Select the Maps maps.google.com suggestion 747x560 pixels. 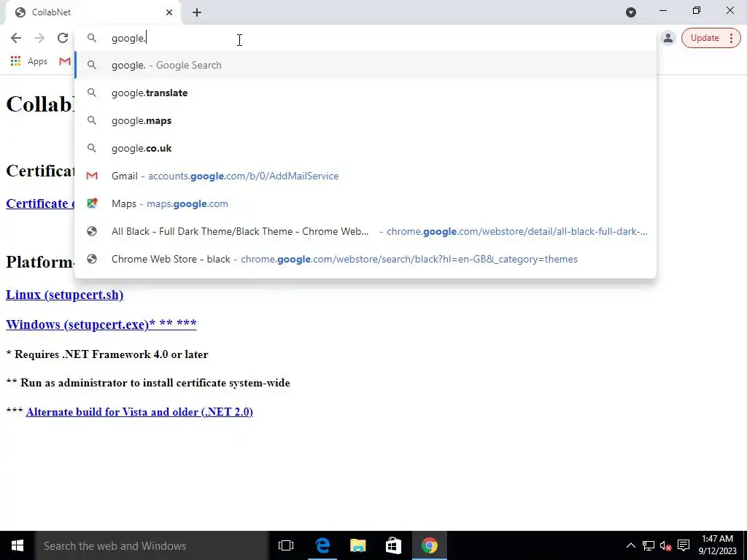tap(365, 203)
